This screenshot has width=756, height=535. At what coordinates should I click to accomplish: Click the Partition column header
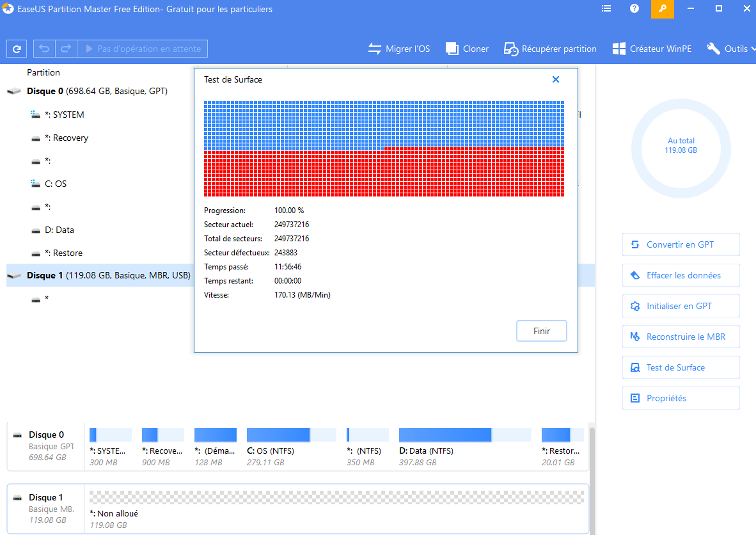click(x=43, y=72)
